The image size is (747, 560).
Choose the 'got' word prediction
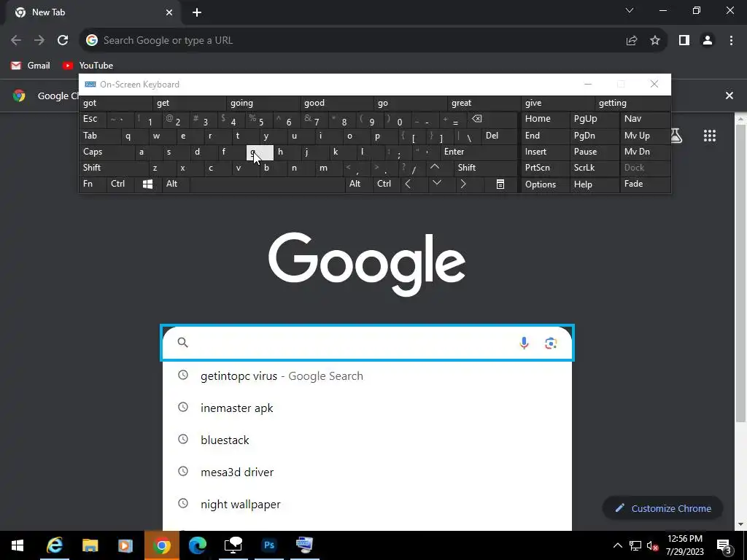(x=116, y=103)
